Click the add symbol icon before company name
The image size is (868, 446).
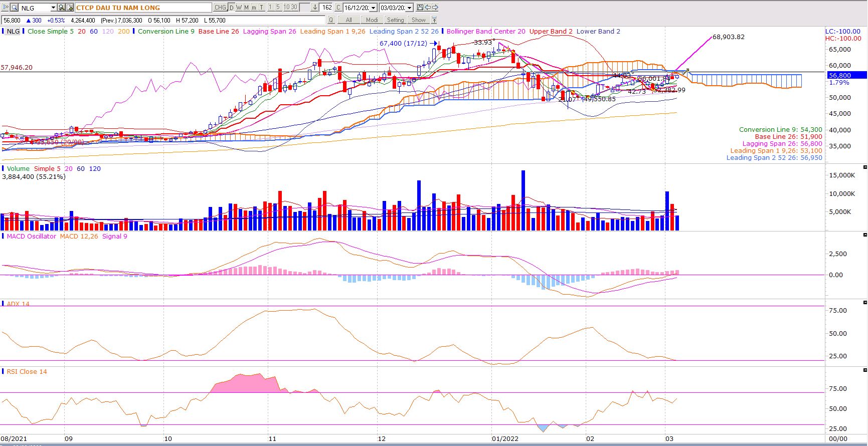(70, 8)
